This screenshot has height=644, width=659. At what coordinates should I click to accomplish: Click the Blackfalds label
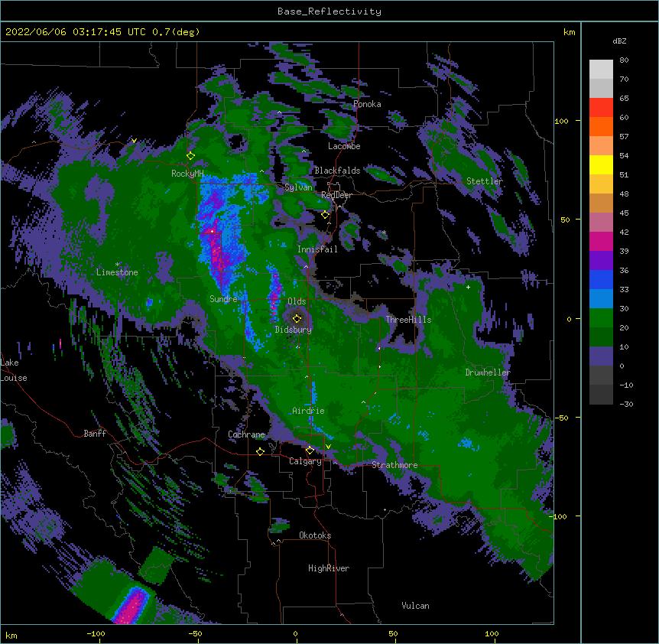337,171
